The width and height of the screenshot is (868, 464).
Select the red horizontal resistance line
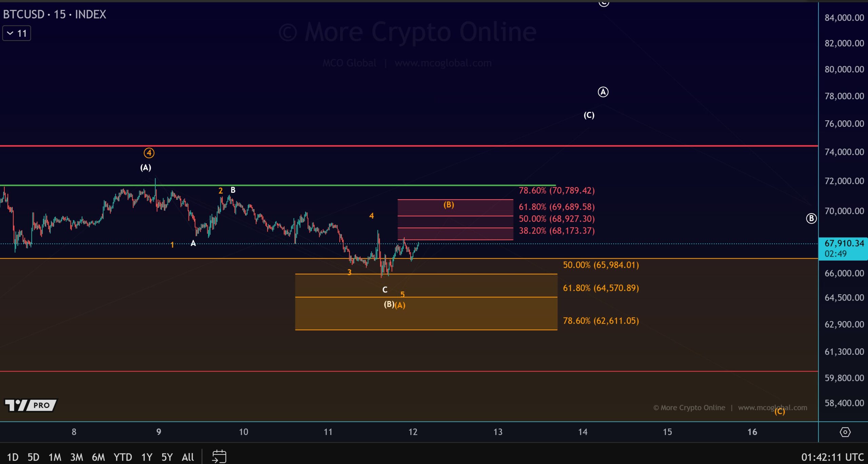tap(407, 146)
